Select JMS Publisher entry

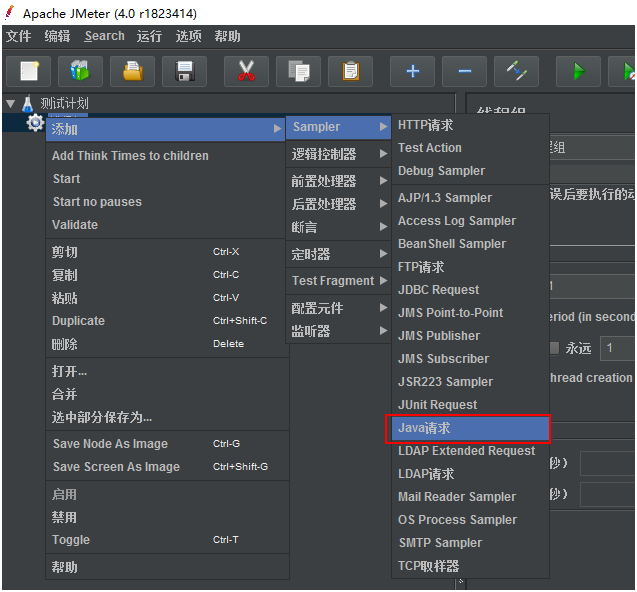(470, 336)
